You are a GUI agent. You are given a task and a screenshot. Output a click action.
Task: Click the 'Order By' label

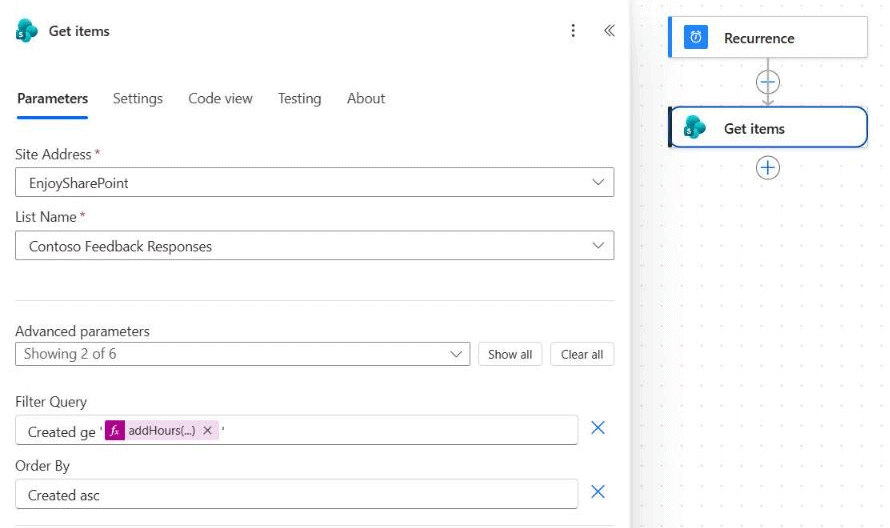[x=43, y=466]
